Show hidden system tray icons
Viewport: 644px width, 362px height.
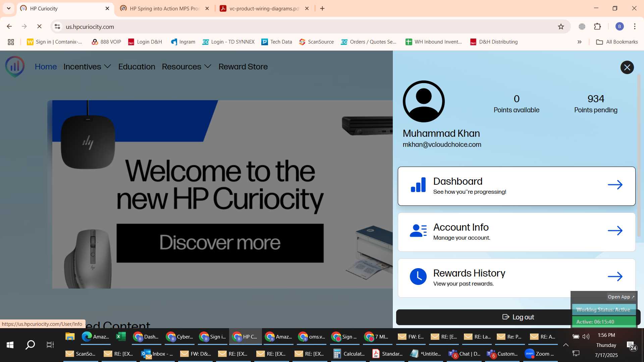click(x=566, y=345)
